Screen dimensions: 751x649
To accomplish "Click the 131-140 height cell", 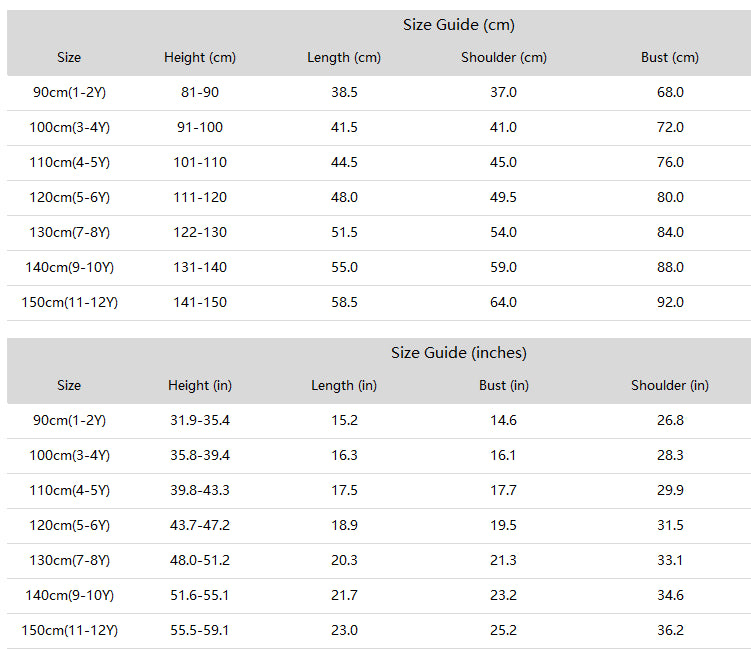I will click(200, 267).
